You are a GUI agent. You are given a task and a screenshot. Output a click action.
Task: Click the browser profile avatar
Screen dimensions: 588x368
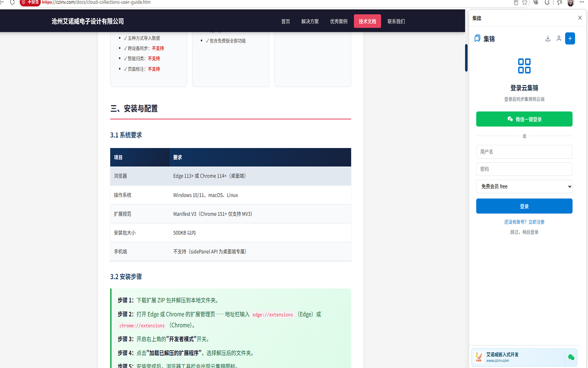tap(571, 2)
